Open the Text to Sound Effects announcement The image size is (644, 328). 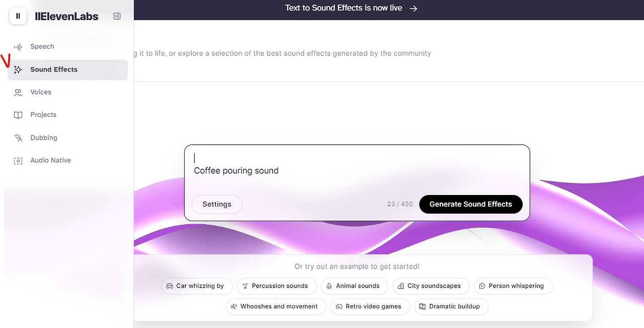(351, 8)
